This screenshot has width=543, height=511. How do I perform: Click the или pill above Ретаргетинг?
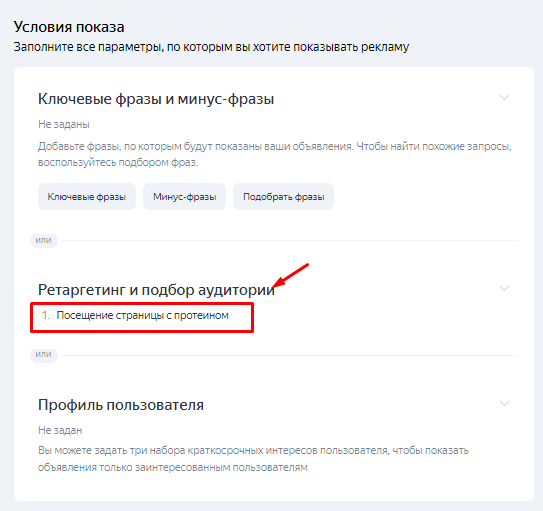coord(44,240)
